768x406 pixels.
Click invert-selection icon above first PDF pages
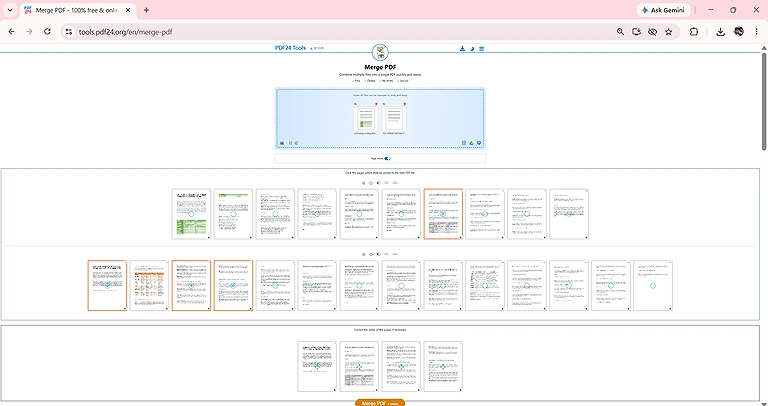click(x=379, y=183)
